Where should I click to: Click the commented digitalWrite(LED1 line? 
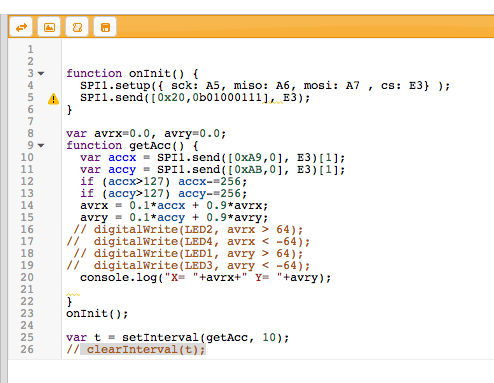[188, 254]
